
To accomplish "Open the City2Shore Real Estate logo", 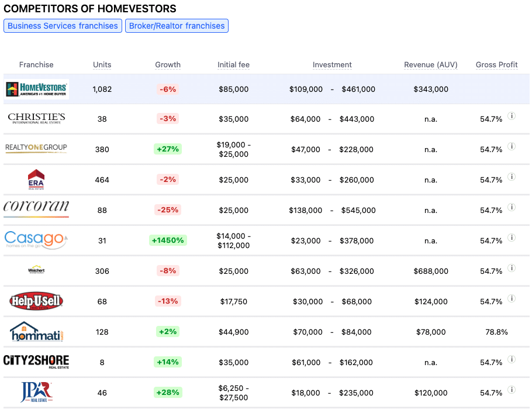I will click(x=36, y=362).
